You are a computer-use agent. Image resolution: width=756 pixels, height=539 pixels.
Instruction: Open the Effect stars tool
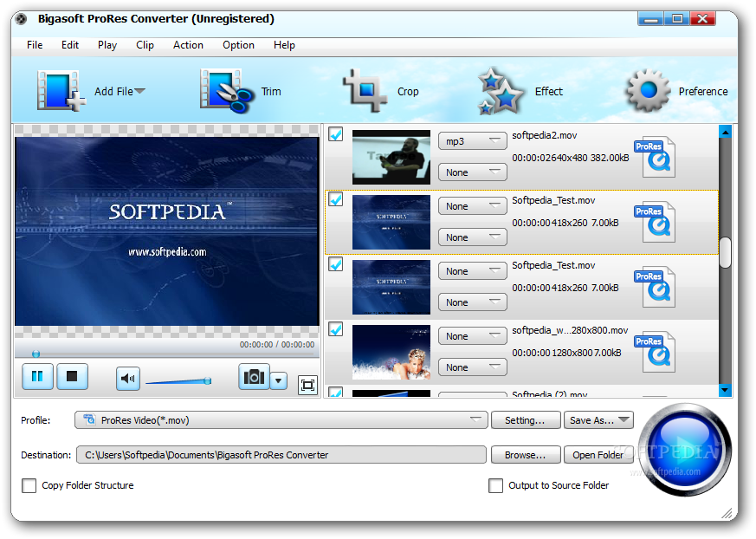[500, 91]
